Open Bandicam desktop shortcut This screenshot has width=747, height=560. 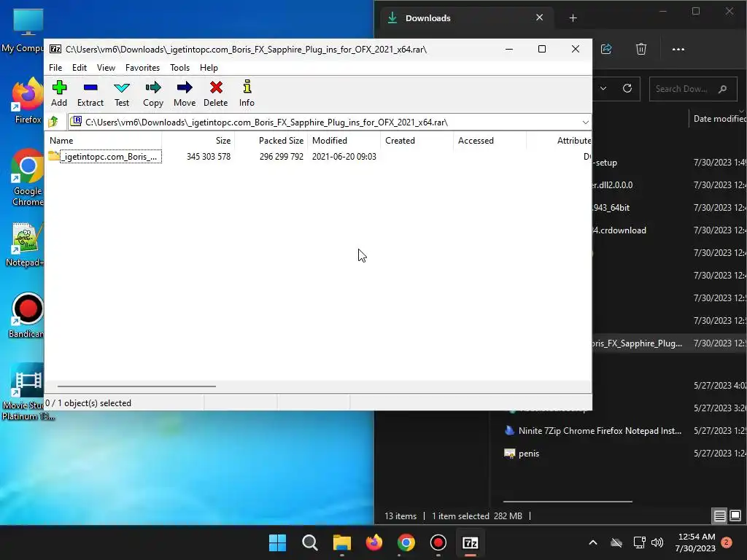tap(27, 316)
